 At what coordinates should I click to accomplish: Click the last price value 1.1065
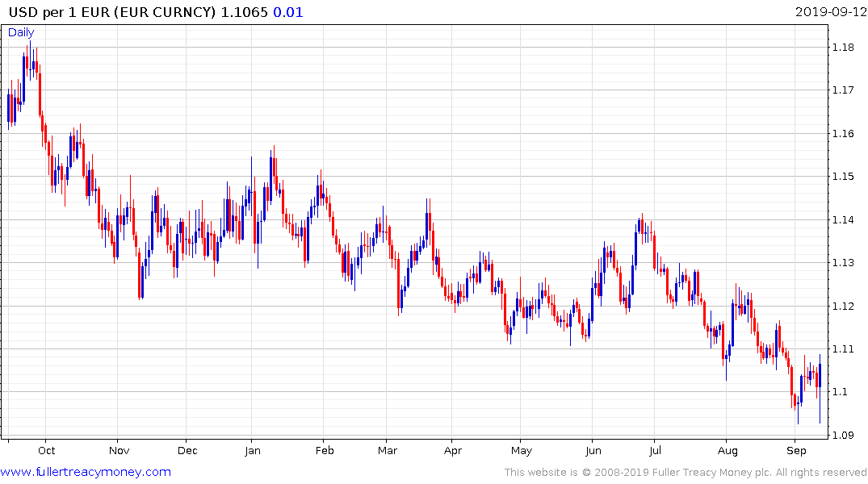click(244, 12)
